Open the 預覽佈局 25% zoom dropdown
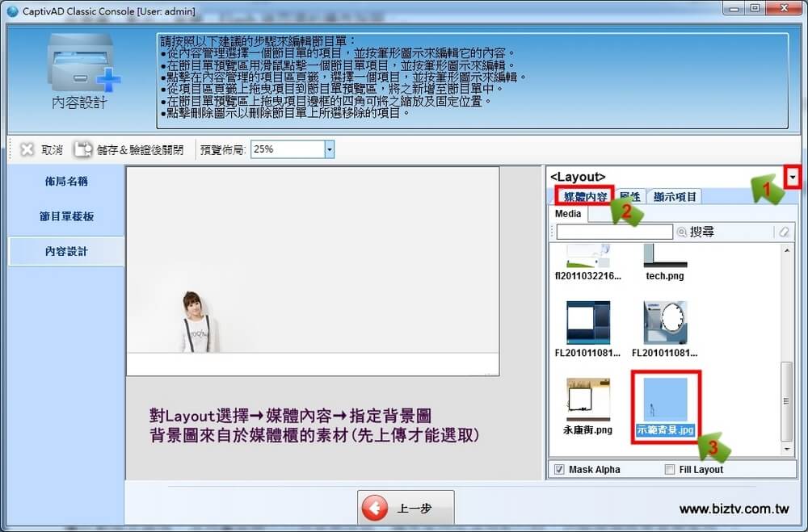808x532 pixels. (329, 149)
